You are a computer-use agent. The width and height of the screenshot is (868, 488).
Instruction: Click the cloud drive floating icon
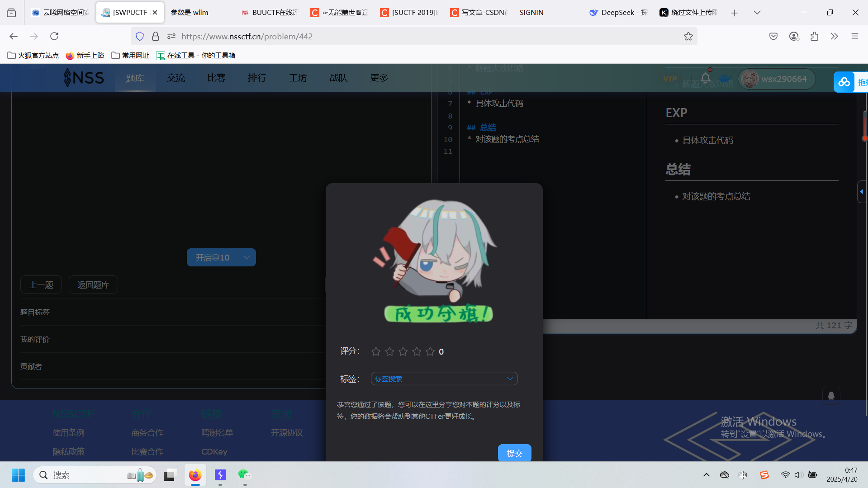(844, 82)
